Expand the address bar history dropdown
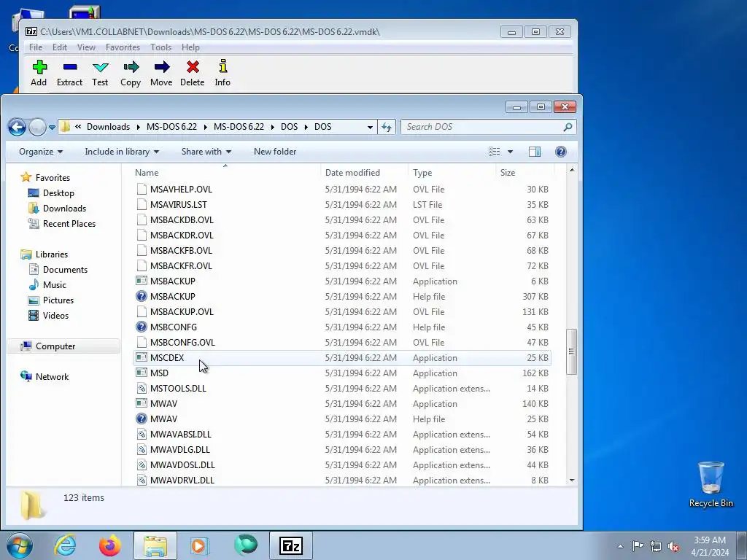The image size is (747, 560). tap(370, 127)
